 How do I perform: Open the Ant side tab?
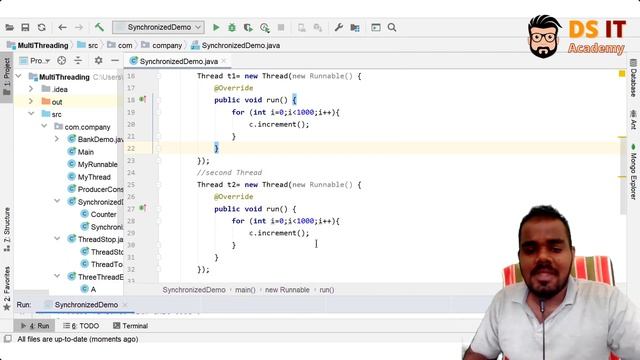633,119
